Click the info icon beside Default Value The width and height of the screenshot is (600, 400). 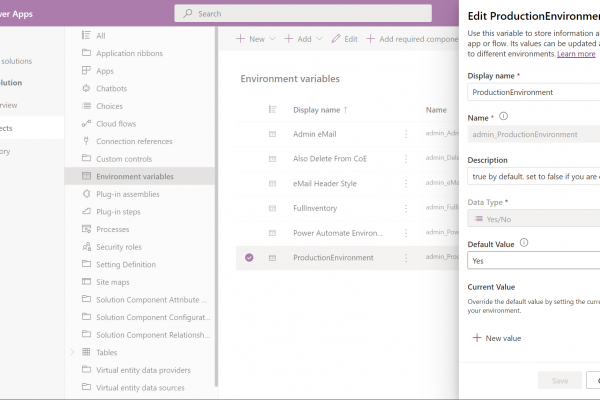click(524, 243)
